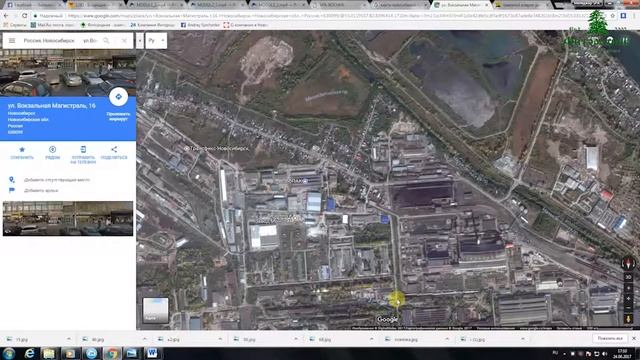640x360 pixels.
Task: Bookmark page with star in address bar
Action: pyautogui.click(x=613, y=16)
